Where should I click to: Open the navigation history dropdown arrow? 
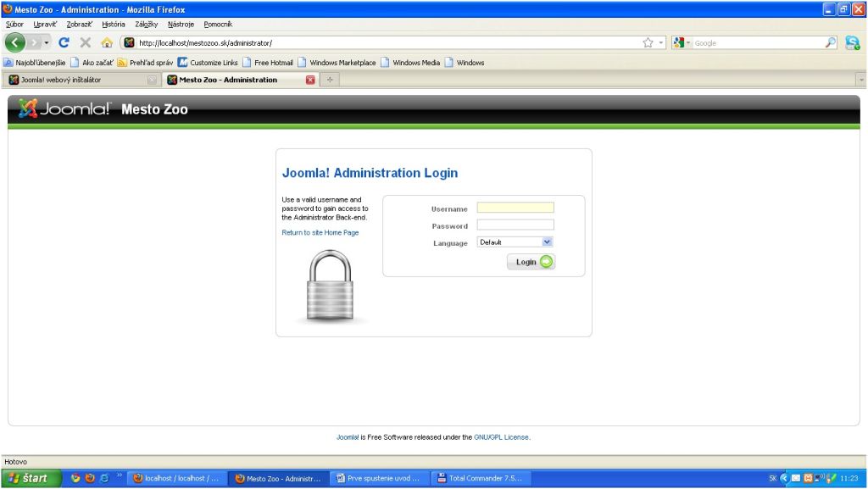pyautogui.click(x=47, y=42)
